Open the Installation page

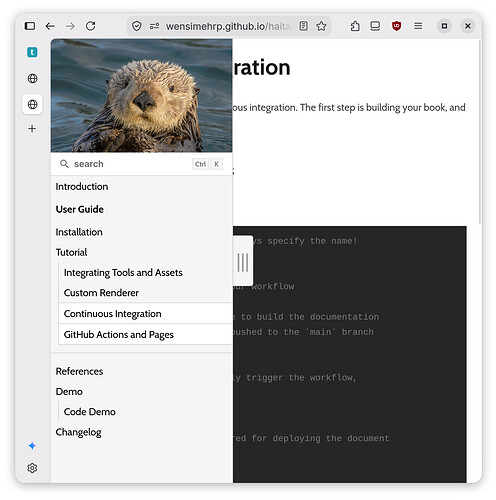coord(79,232)
